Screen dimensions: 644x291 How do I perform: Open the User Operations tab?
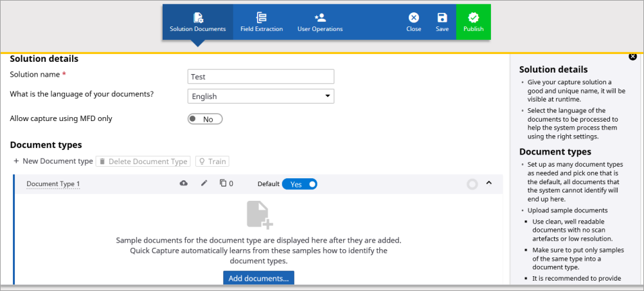pos(320,22)
